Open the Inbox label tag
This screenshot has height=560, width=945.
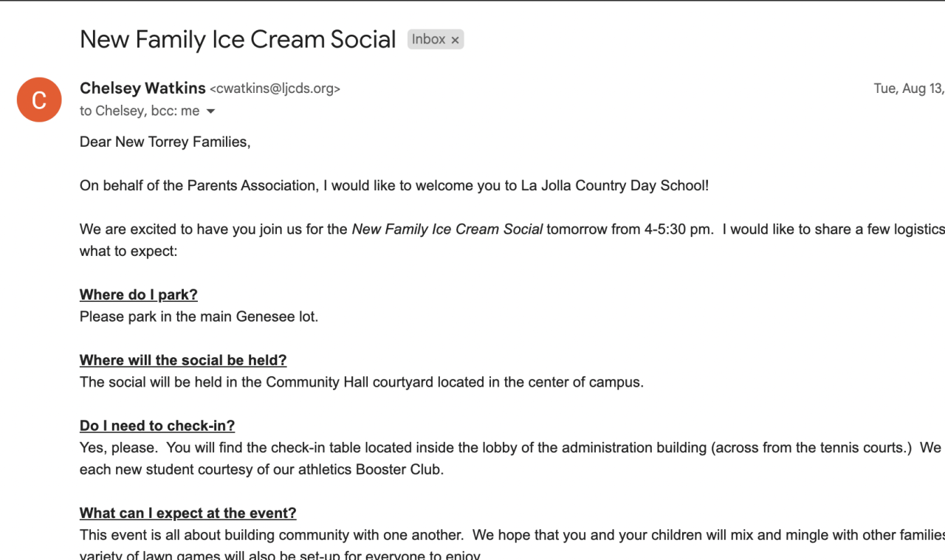pyautogui.click(x=428, y=39)
